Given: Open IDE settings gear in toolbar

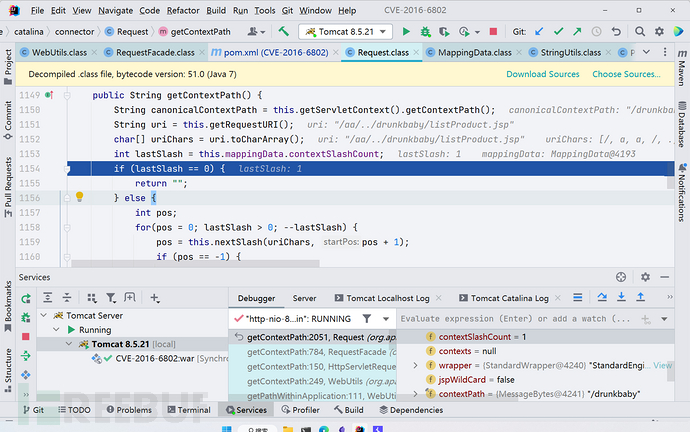Looking at the screenshot, I should (x=659, y=32).
